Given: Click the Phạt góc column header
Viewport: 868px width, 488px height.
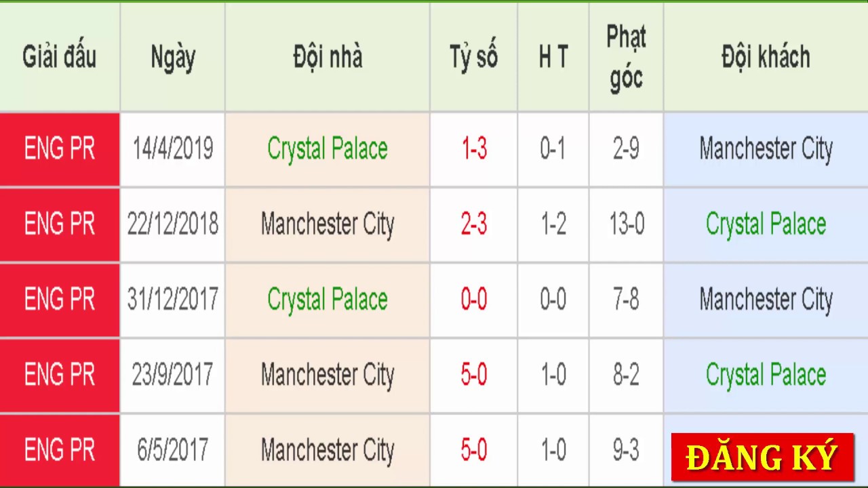Looking at the screenshot, I should pyautogui.click(x=626, y=57).
